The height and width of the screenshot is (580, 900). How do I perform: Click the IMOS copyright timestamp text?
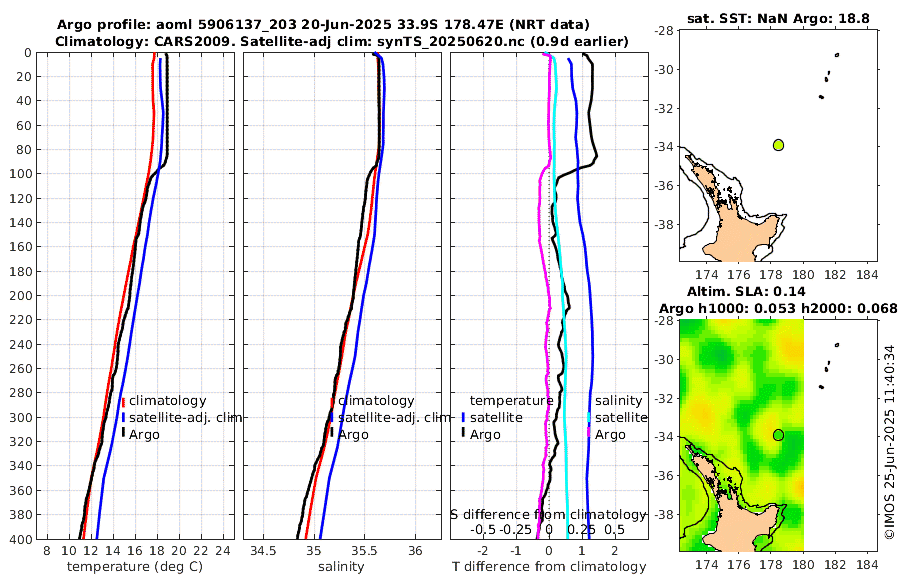[x=890, y=442]
